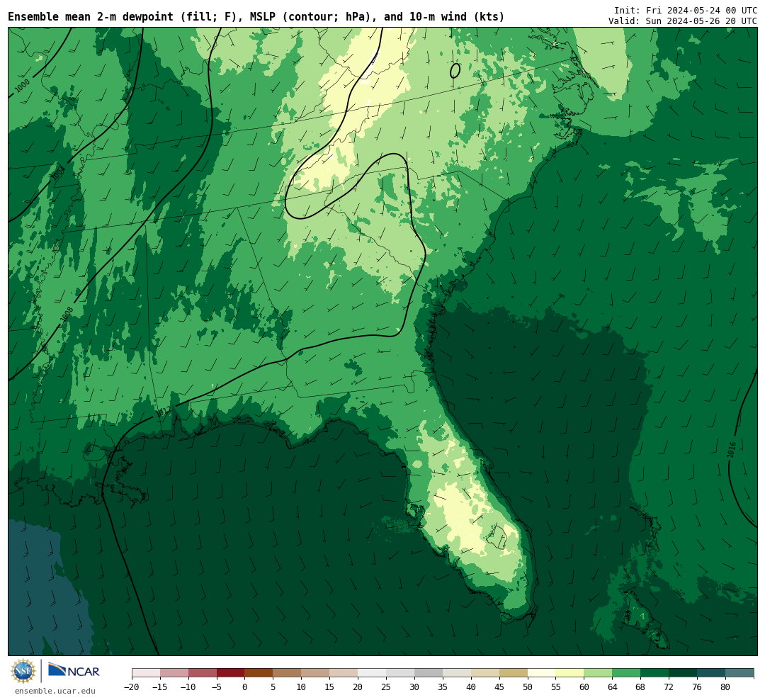Click the 60 colorbar tick label
The image size is (765, 700).
584,687
